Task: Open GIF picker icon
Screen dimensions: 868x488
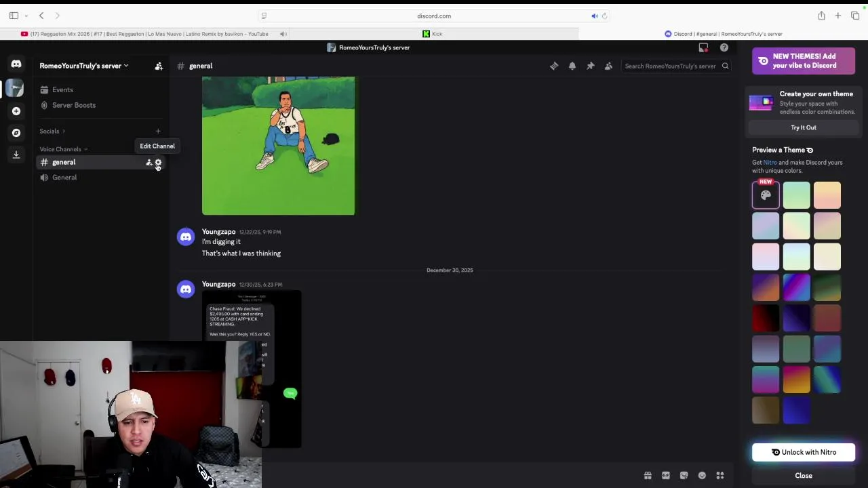Action: click(666, 476)
